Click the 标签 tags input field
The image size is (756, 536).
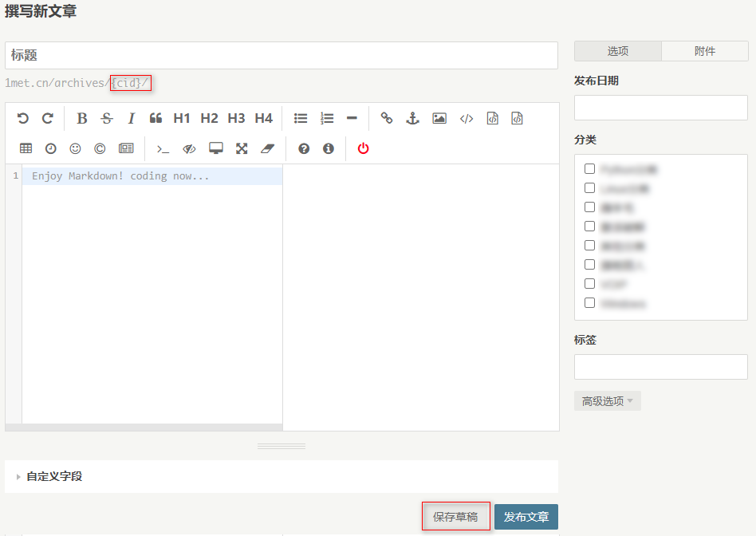(x=661, y=367)
